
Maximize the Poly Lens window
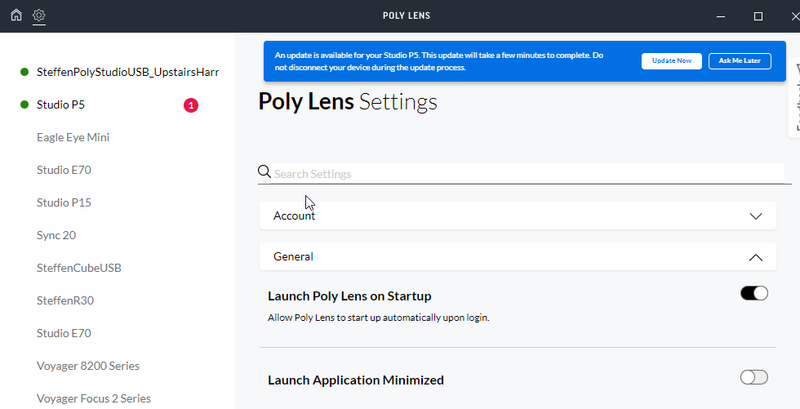click(758, 16)
